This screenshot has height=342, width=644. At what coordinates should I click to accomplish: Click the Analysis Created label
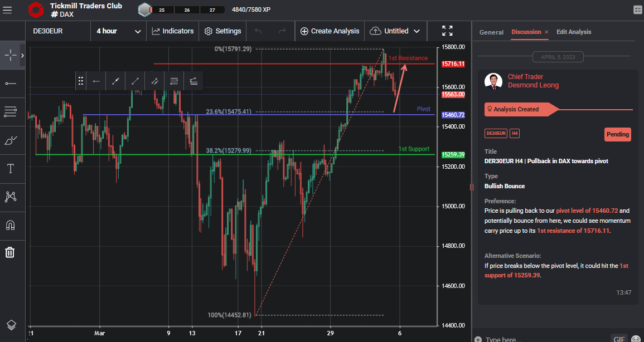tap(516, 110)
